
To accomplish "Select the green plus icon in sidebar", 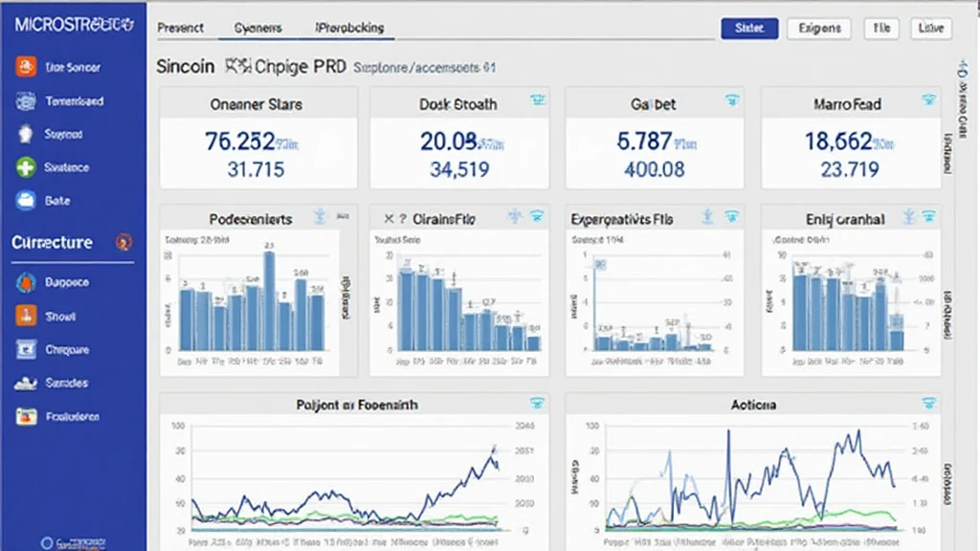I will [x=25, y=168].
